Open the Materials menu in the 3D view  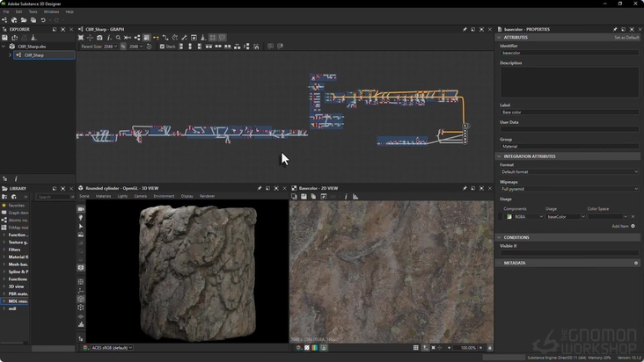[103, 196]
